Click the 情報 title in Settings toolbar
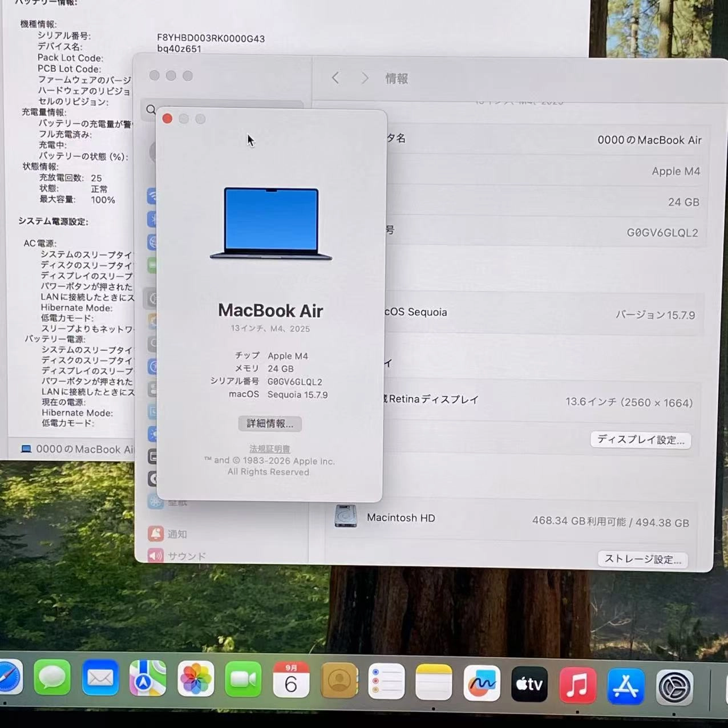The width and height of the screenshot is (728, 728). [396, 79]
